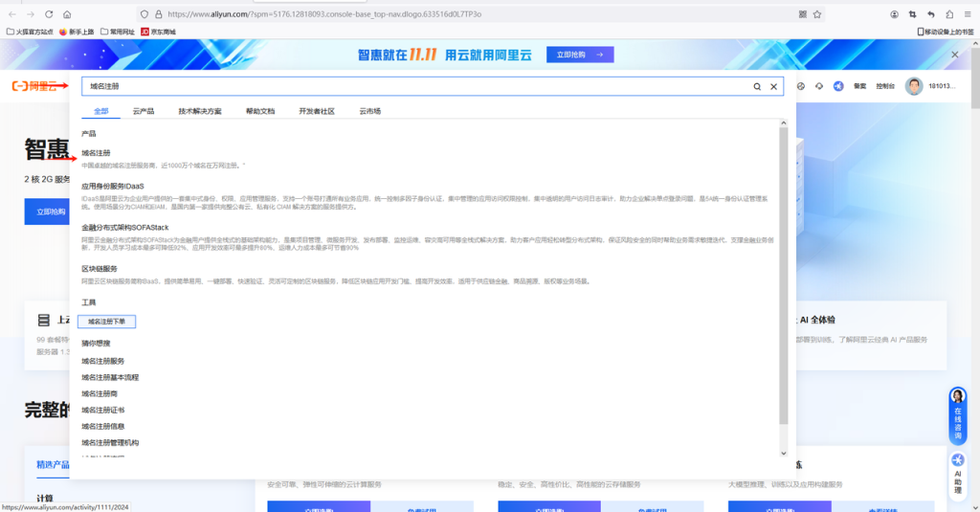
Task: Open the 京东商城 bookmark
Action: [158, 32]
